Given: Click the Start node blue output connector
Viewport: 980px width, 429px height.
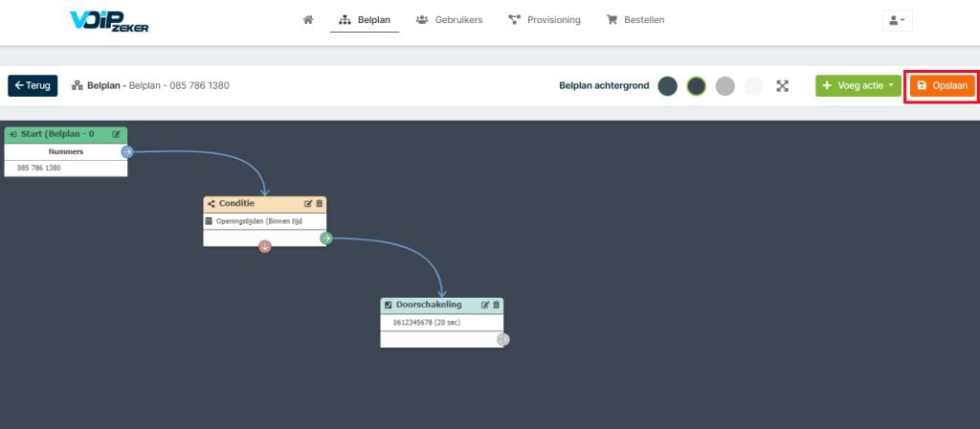Looking at the screenshot, I should 127,151.
